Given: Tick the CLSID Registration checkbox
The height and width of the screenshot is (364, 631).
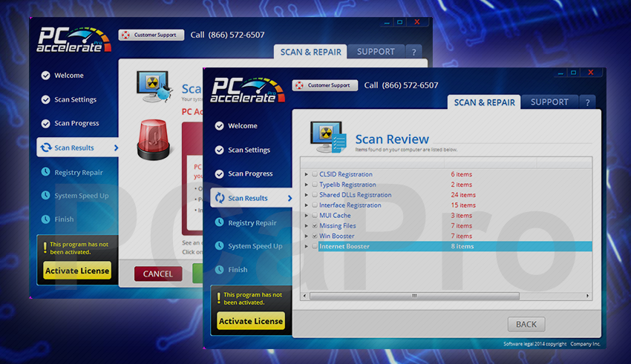Looking at the screenshot, I should coord(315,174).
